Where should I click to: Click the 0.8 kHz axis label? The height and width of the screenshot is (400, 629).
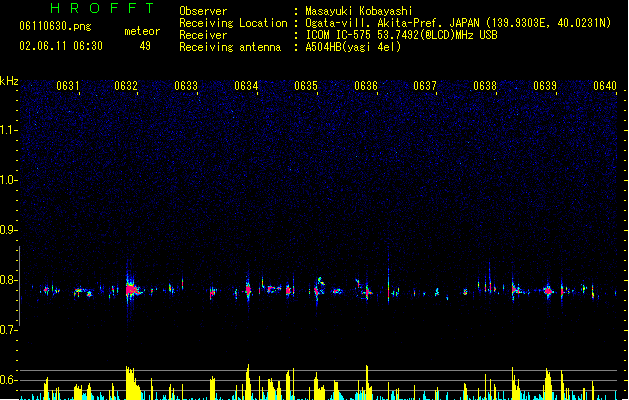8,280
